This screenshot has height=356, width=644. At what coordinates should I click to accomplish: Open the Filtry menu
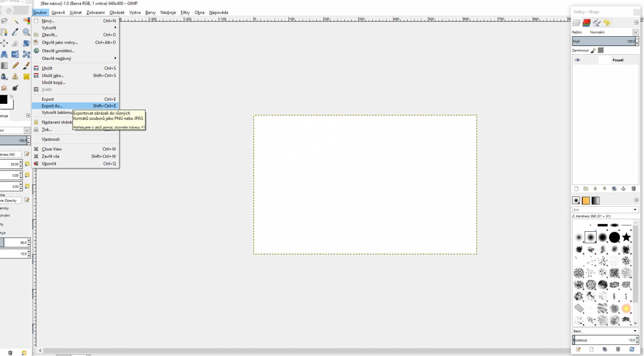[185, 12]
